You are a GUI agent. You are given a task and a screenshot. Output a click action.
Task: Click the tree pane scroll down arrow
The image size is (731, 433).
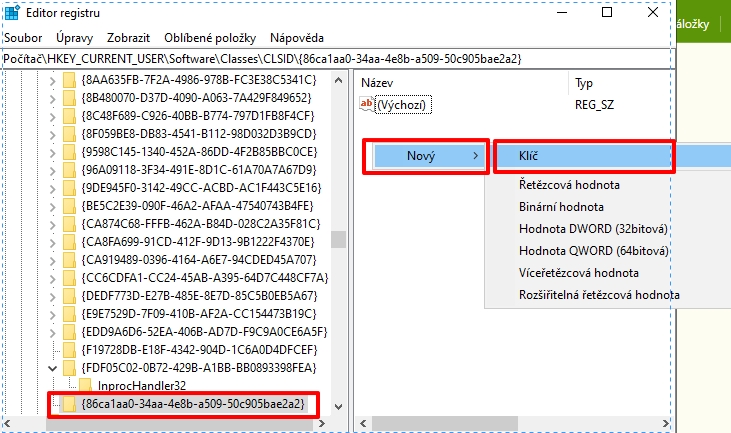338,407
